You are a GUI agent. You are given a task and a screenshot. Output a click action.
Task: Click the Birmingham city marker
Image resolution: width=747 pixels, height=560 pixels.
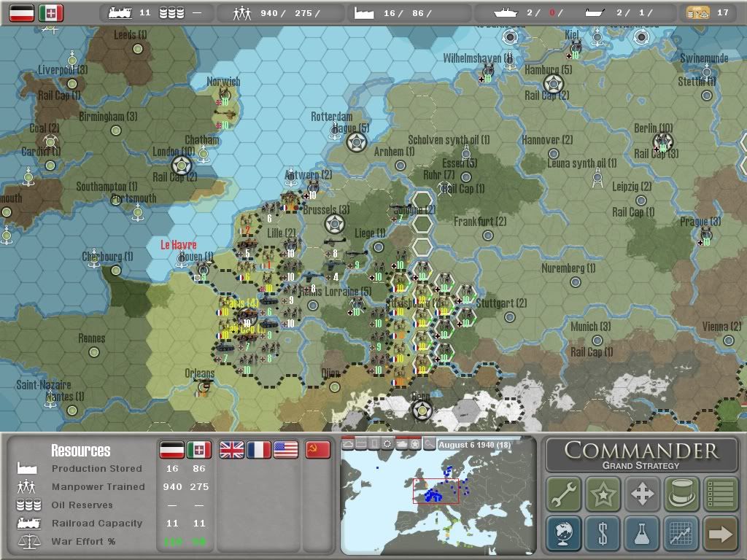pos(116,131)
